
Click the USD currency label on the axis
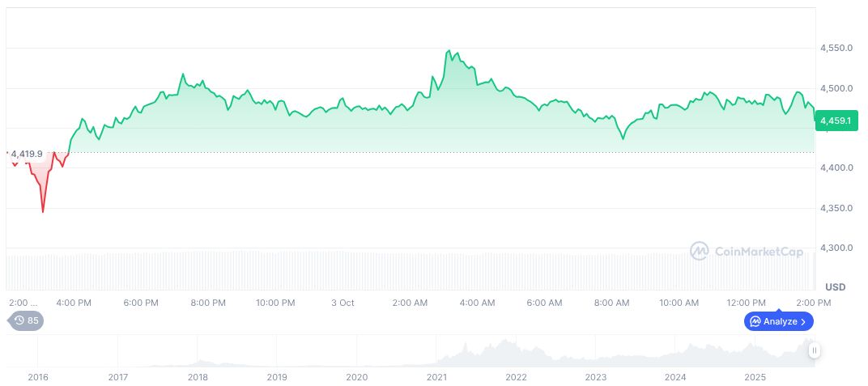pos(835,287)
